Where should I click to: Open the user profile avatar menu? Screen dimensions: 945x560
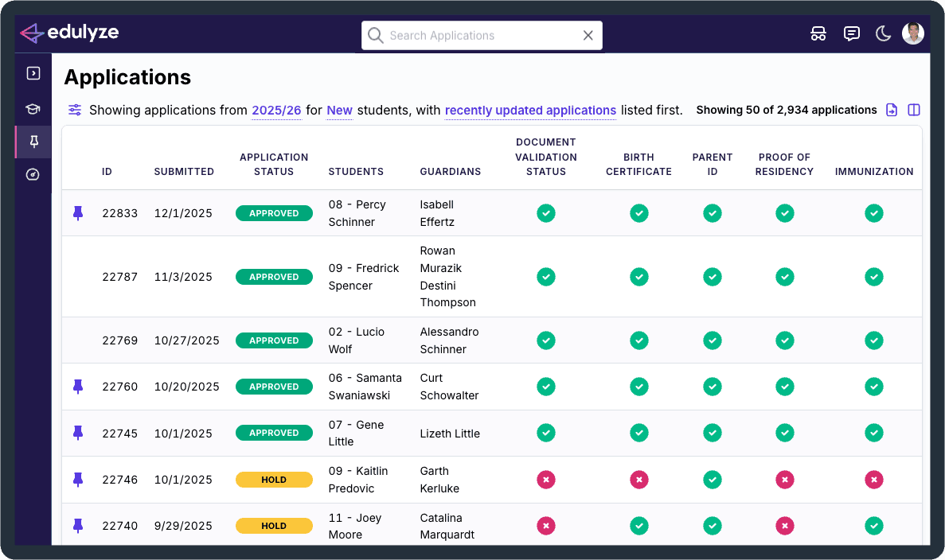(x=913, y=33)
